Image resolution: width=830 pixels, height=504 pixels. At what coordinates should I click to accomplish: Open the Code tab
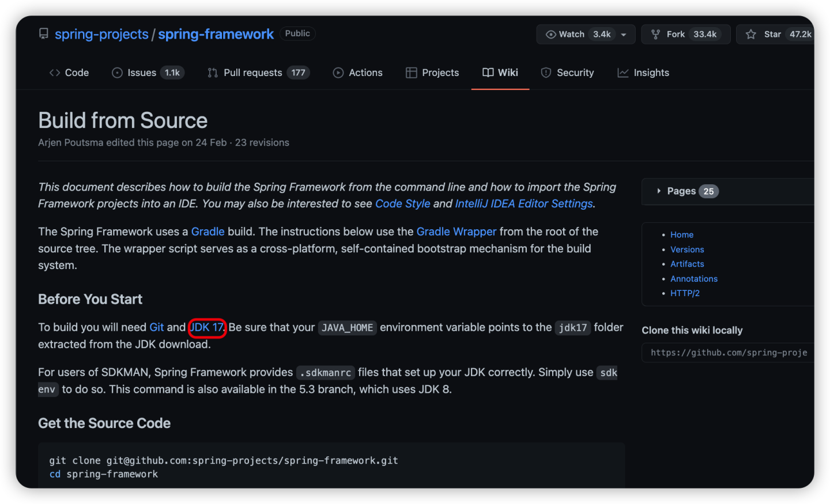tap(69, 73)
